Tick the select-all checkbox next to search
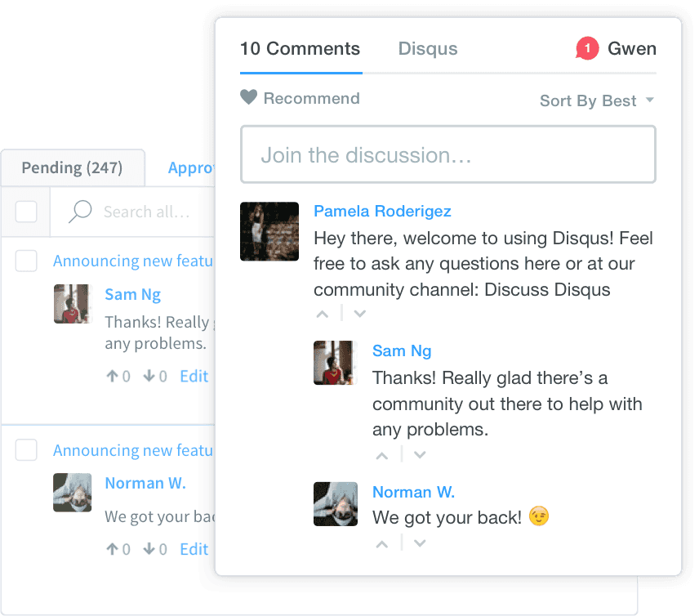Viewport: 699px width, 616px height. 26,212
